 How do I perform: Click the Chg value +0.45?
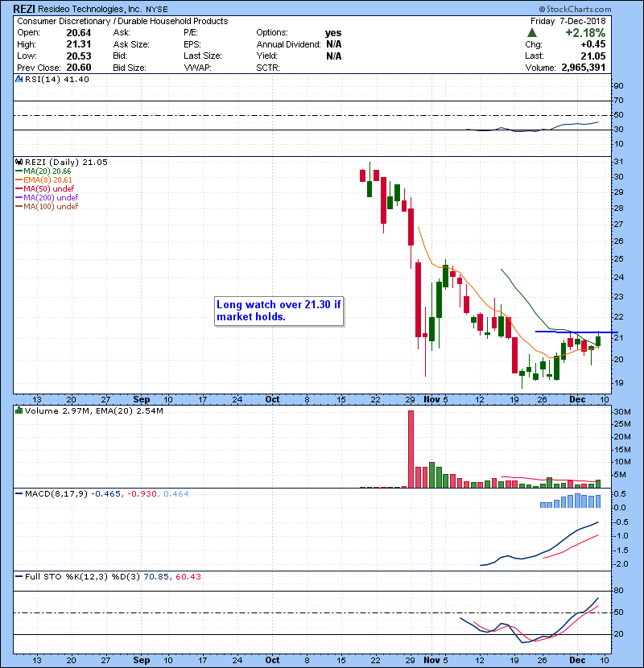click(x=592, y=44)
